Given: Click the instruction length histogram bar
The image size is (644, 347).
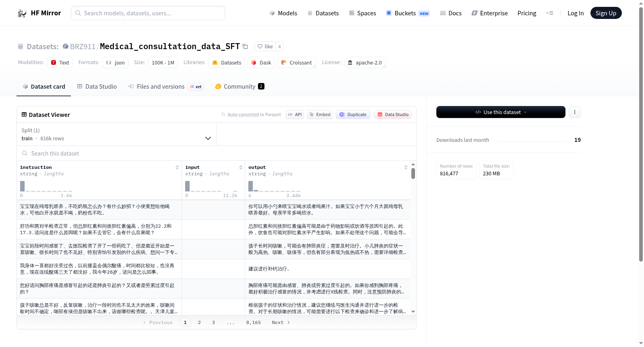Looking at the screenshot, I should (x=23, y=186).
